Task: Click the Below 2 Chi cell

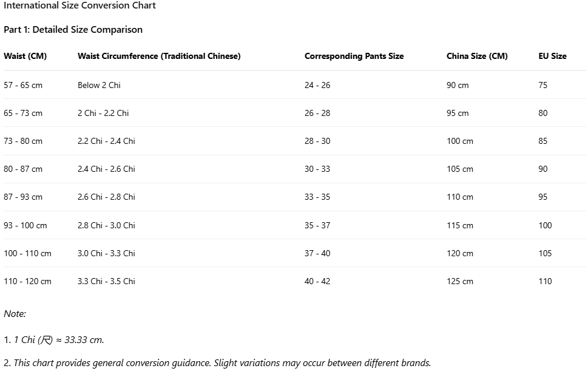Action: click(x=99, y=85)
